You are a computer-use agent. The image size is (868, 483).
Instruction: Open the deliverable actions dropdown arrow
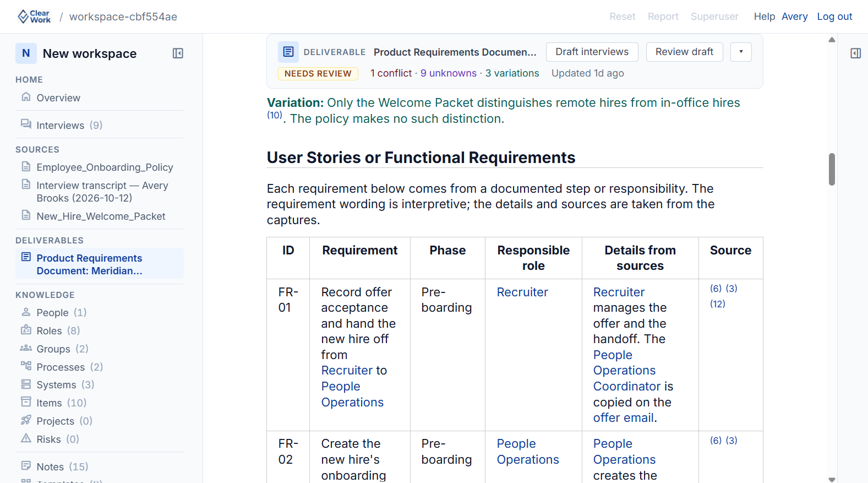tap(741, 52)
